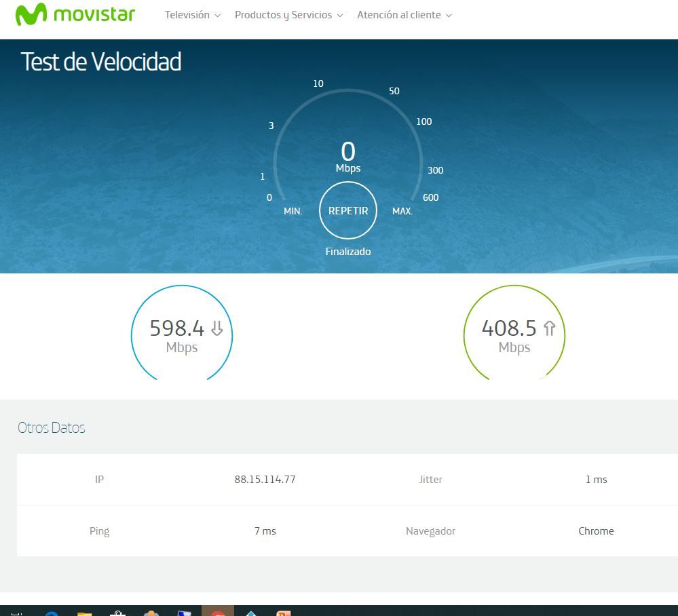Click the upload arrow icon beside 408.5

(x=549, y=329)
